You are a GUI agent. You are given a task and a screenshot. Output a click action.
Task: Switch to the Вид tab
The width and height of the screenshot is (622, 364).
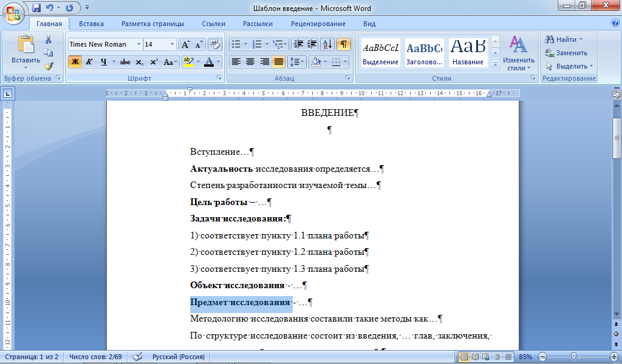click(369, 24)
